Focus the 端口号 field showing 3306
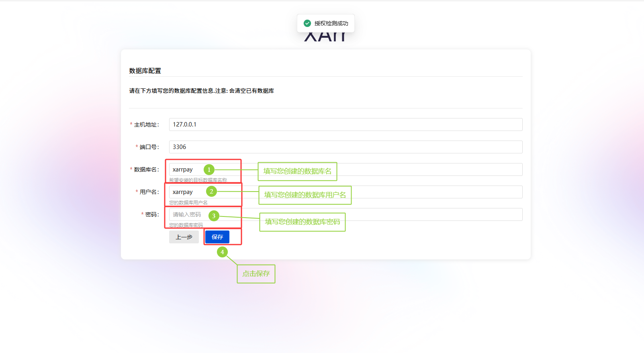Image resolution: width=644 pixels, height=353 pixels. coord(346,147)
